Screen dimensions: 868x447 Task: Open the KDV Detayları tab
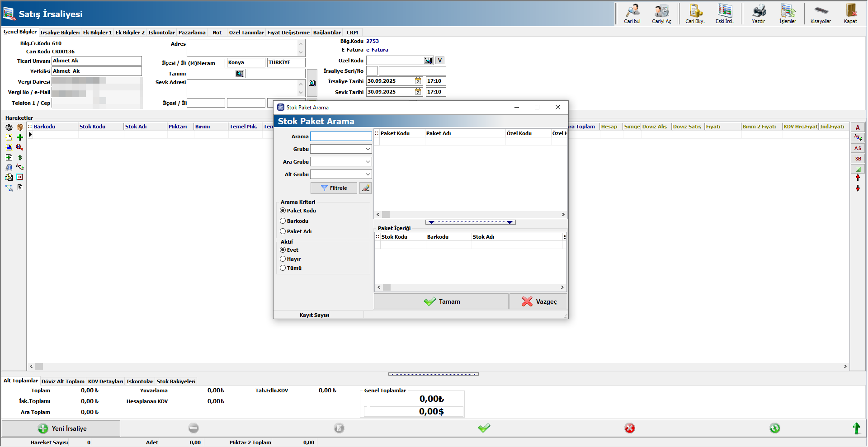point(105,381)
